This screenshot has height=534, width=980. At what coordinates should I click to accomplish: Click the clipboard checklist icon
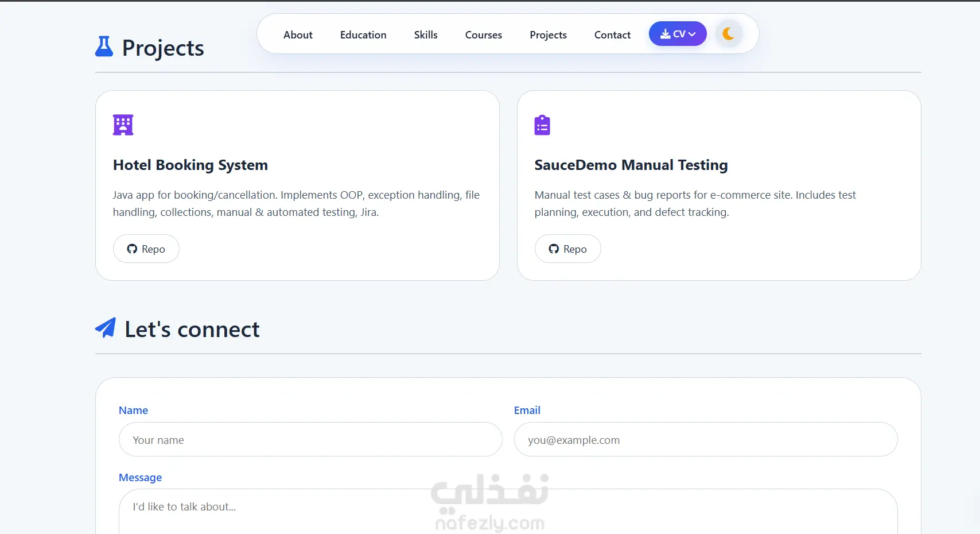tap(542, 125)
